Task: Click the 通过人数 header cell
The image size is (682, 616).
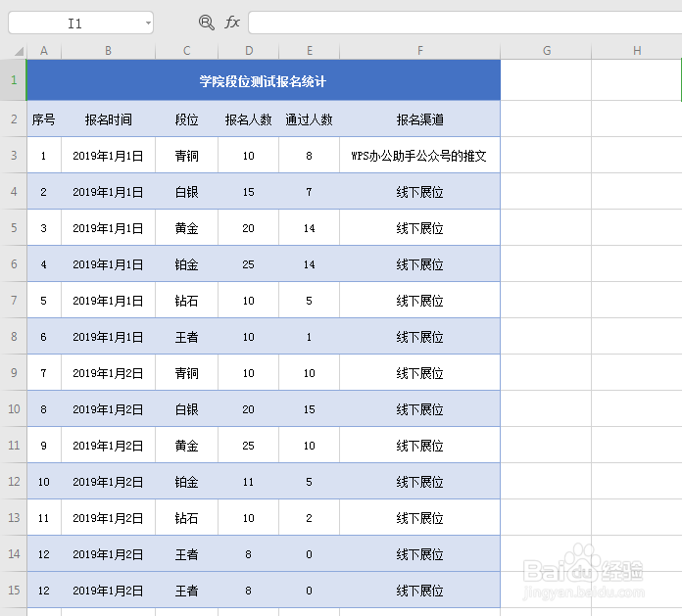Action: click(x=310, y=119)
